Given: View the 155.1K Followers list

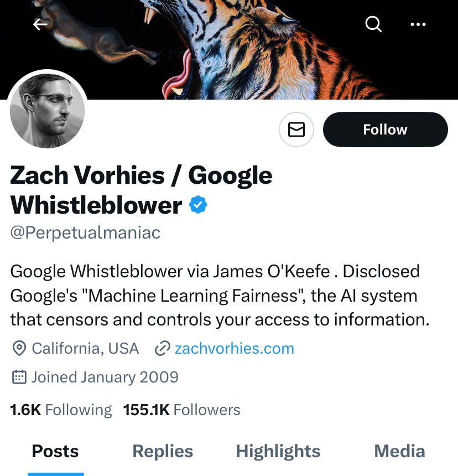Looking at the screenshot, I should (x=181, y=410).
